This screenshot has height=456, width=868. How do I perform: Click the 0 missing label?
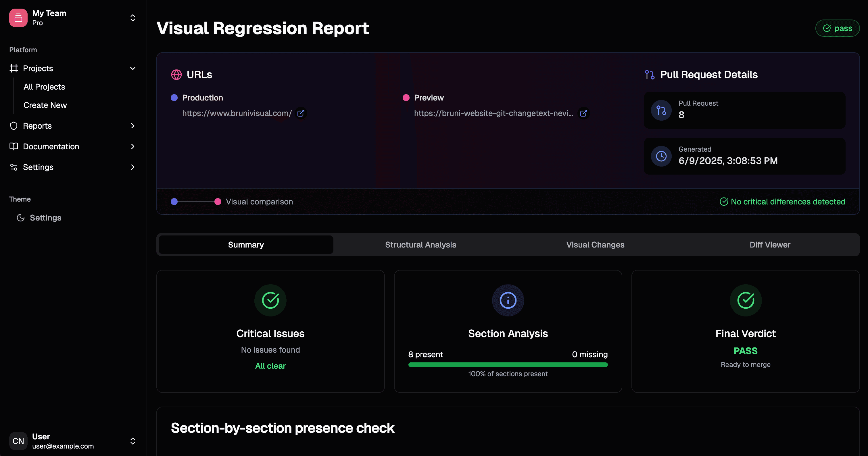[x=590, y=354]
